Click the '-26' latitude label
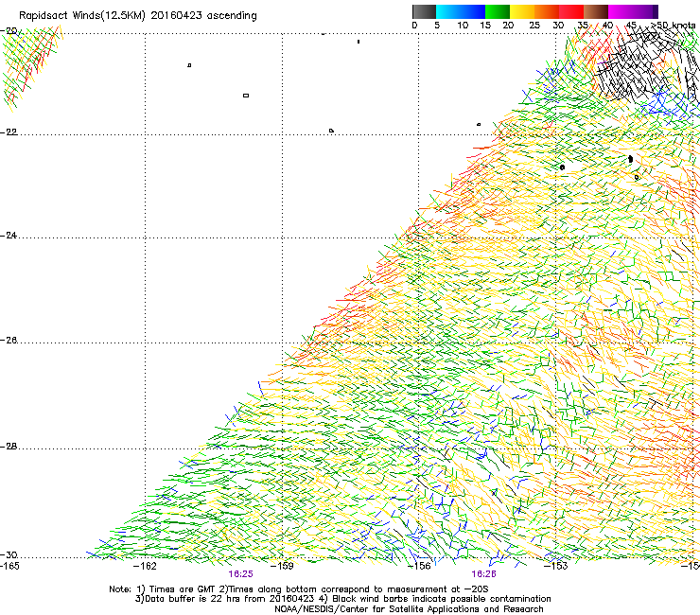Screen dimensions: 700x615 (x=9, y=341)
